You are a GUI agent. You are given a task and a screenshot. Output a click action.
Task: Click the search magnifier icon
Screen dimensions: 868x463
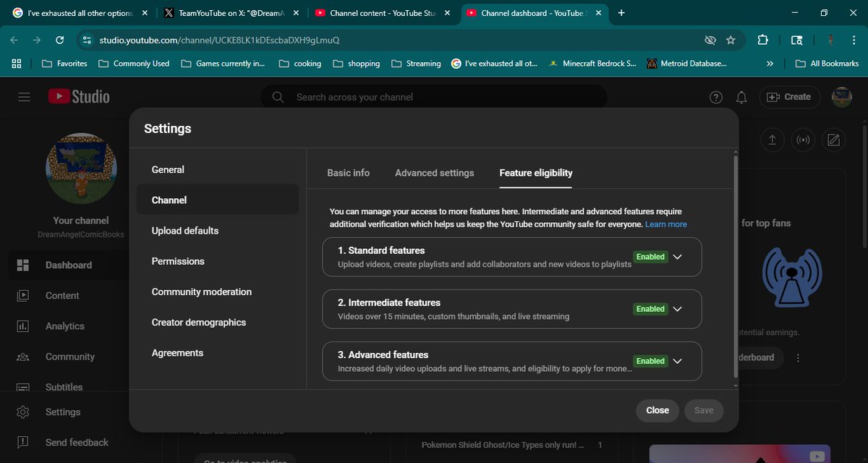pyautogui.click(x=278, y=97)
